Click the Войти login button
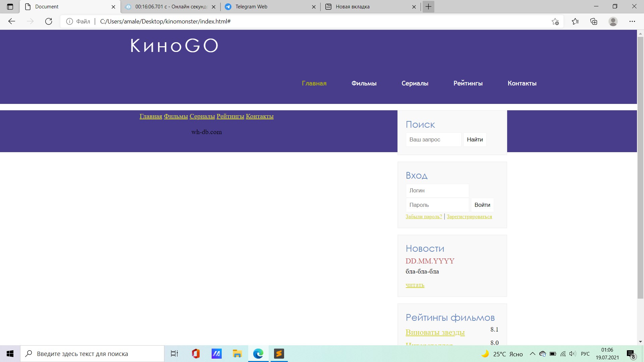Viewport: 644px width, 362px height. pyautogui.click(x=482, y=205)
